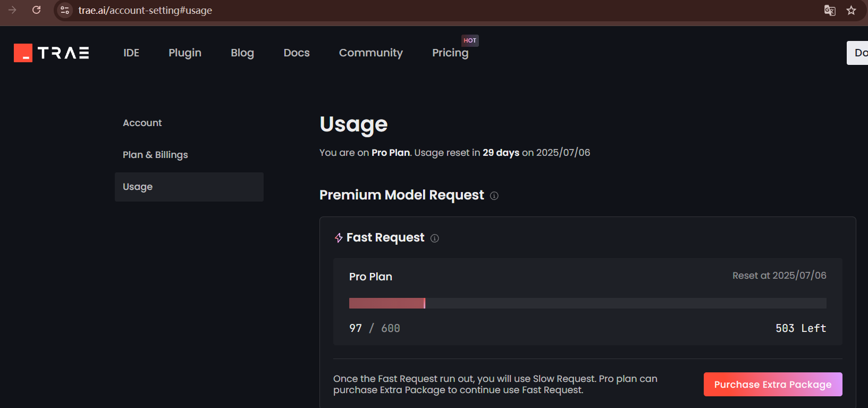Click the Pro Plan usage progress bar
This screenshot has width=868, height=408.
click(587, 303)
